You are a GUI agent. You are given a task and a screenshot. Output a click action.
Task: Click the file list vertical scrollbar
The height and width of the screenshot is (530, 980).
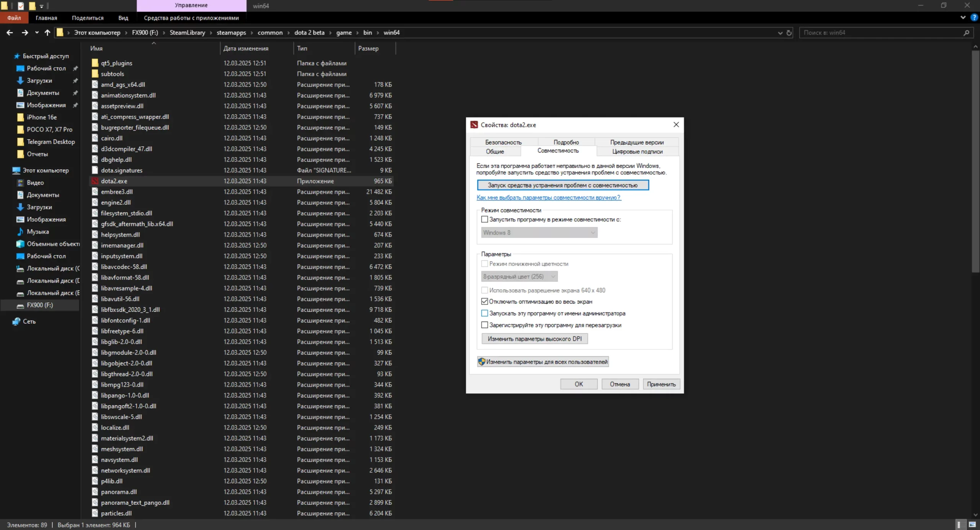(975, 161)
